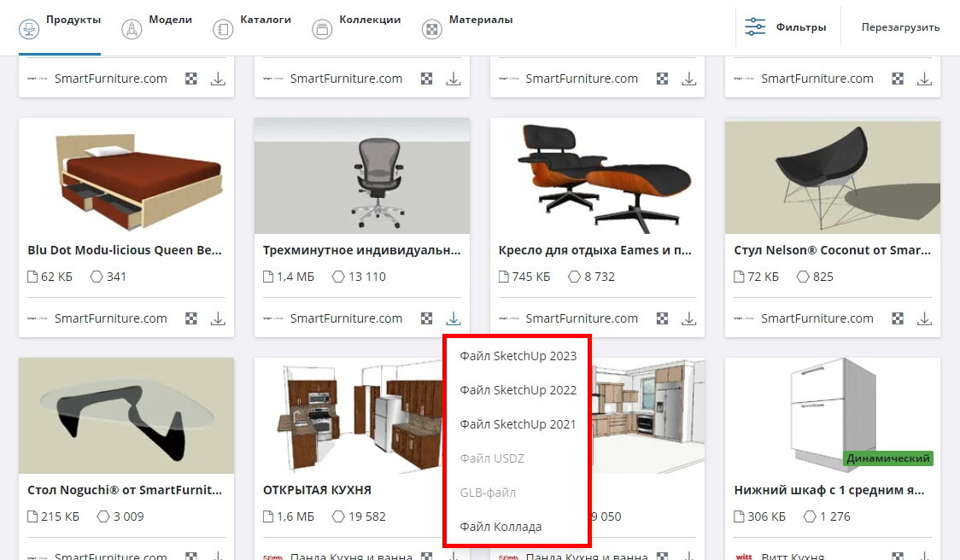
Task: Open the Продукты tab
Action: [60, 27]
